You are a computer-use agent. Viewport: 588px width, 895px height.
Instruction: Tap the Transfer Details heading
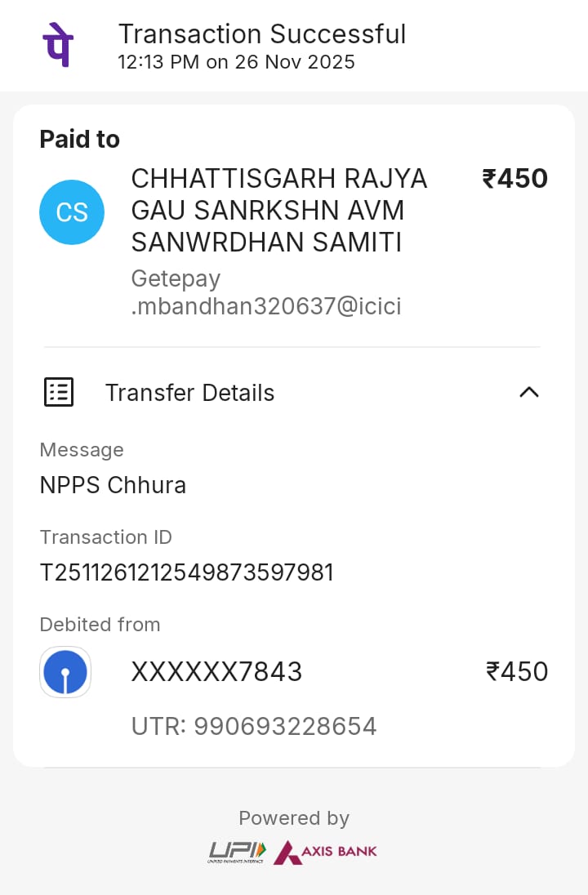[189, 393]
